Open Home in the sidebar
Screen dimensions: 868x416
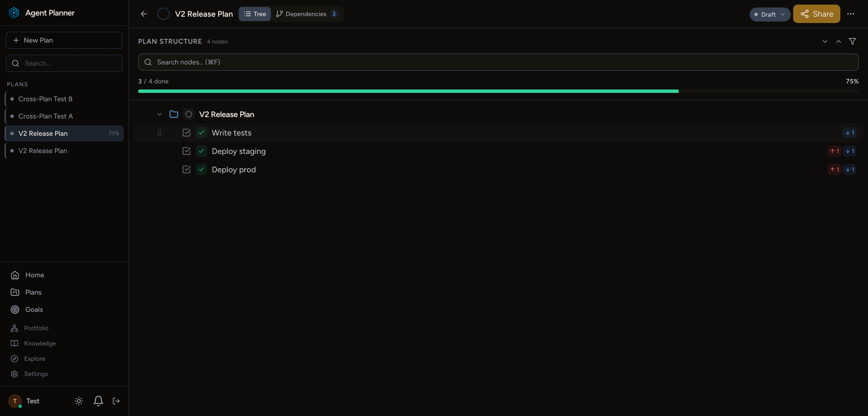[64, 275]
